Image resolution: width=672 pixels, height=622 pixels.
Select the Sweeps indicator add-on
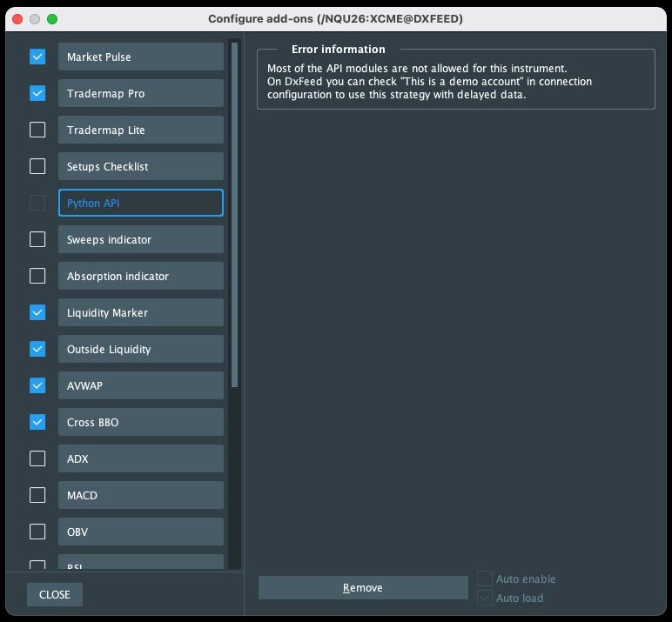(x=140, y=239)
